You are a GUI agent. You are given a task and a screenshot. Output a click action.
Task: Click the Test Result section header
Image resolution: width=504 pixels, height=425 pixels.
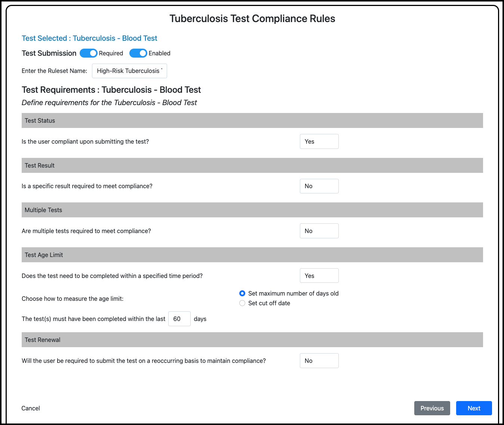(x=252, y=165)
